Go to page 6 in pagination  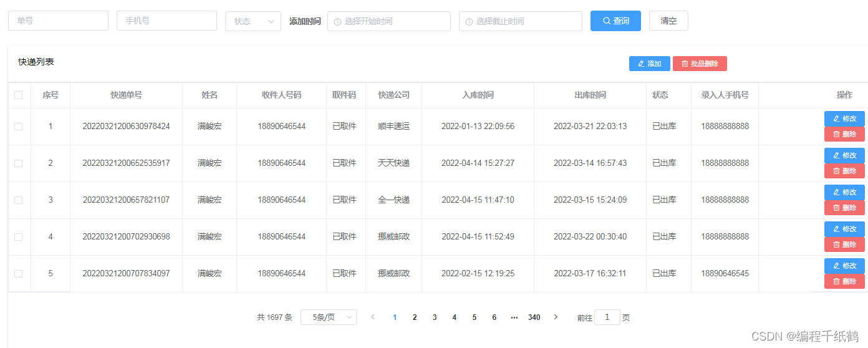494,317
